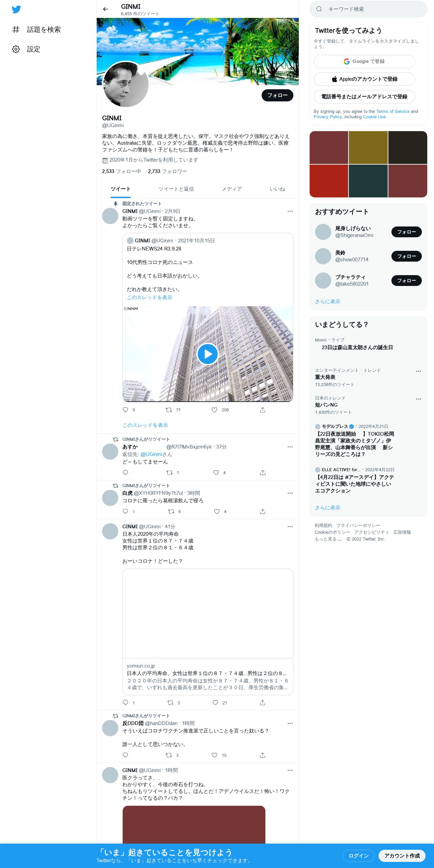Retweet the pinned tweet with 71 retweets
The height and width of the screenshot is (868, 434).
click(x=169, y=410)
